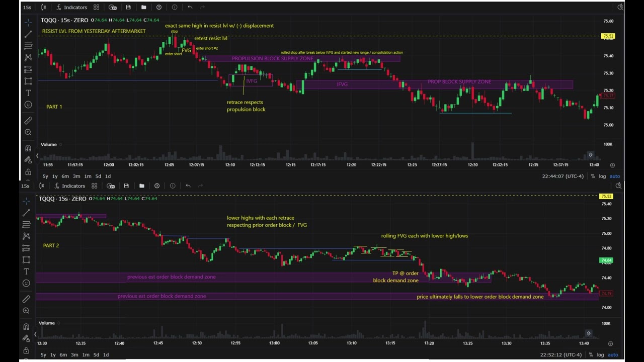Select XABCD pattern tool in top chart
This screenshot has width=644, height=362.
28,57
